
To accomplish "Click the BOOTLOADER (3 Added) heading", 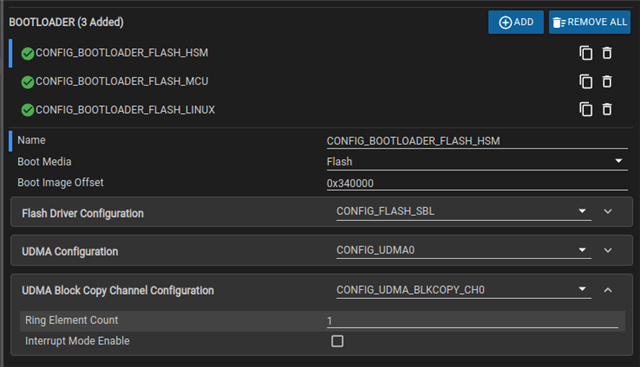I will pyautogui.click(x=66, y=22).
